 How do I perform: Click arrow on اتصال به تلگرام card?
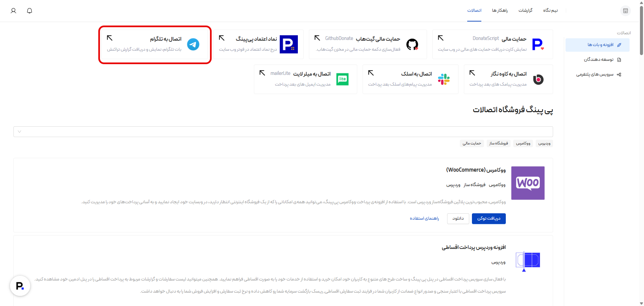[x=110, y=38]
